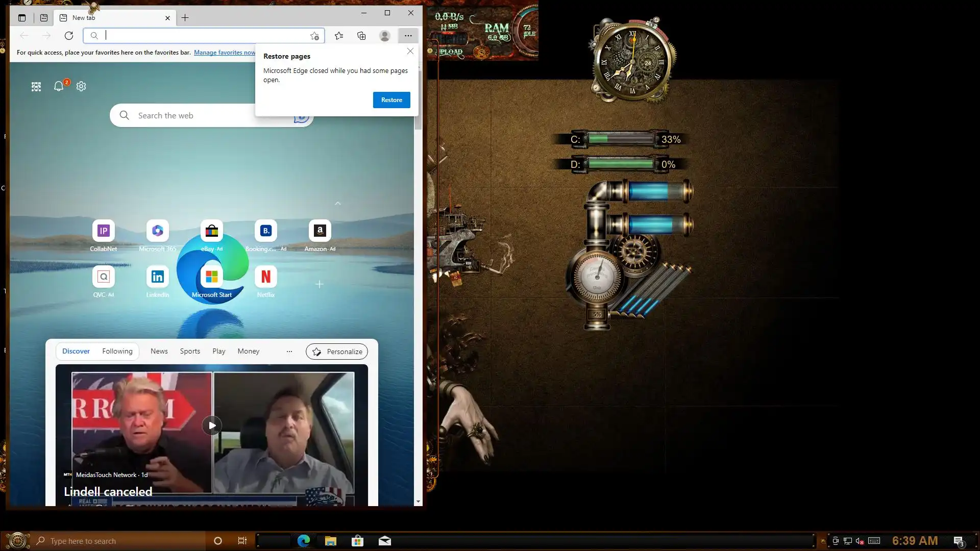This screenshot has width=980, height=551.
Task: Open the Collections icon in toolbar
Action: pyautogui.click(x=361, y=36)
